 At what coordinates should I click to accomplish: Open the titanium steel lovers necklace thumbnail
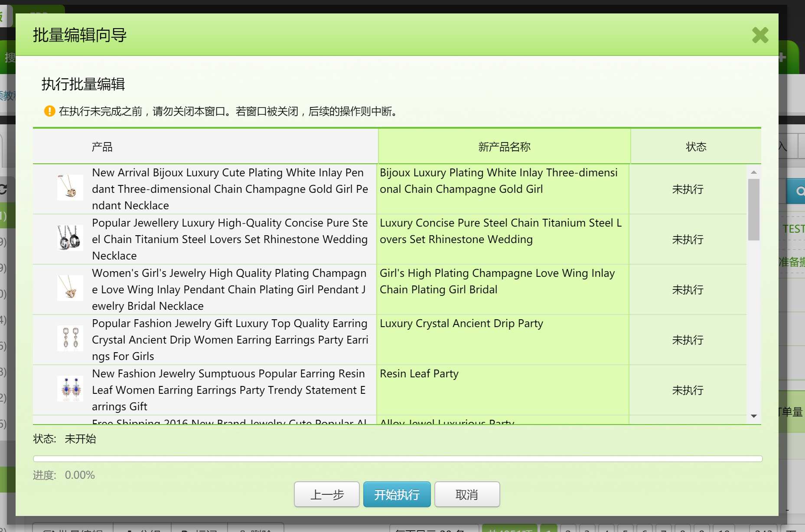click(x=70, y=238)
